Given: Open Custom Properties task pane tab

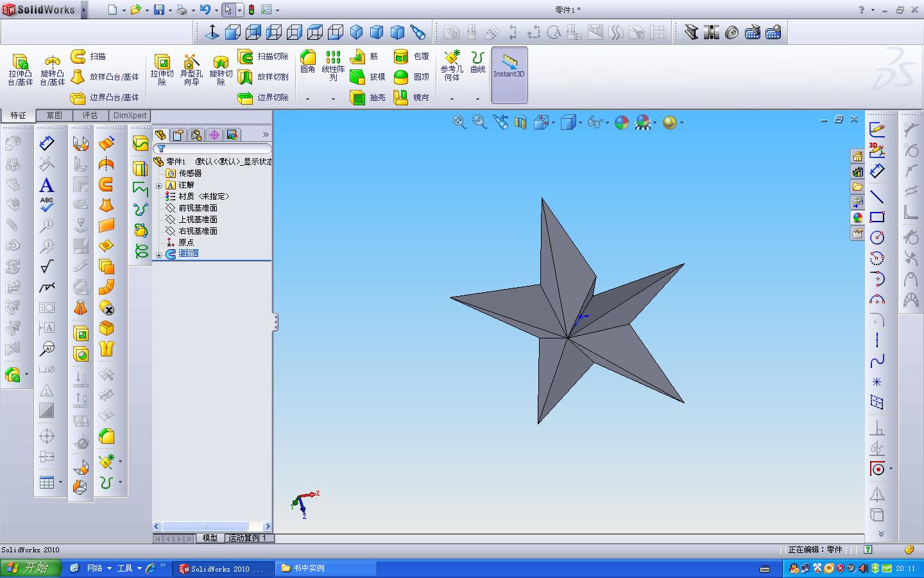Looking at the screenshot, I should (857, 234).
